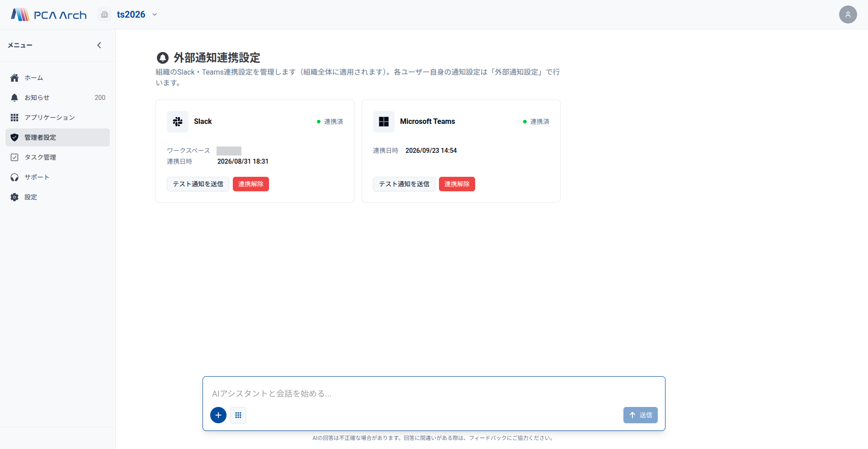
Task: Click the Slack logo icon
Action: (x=178, y=122)
